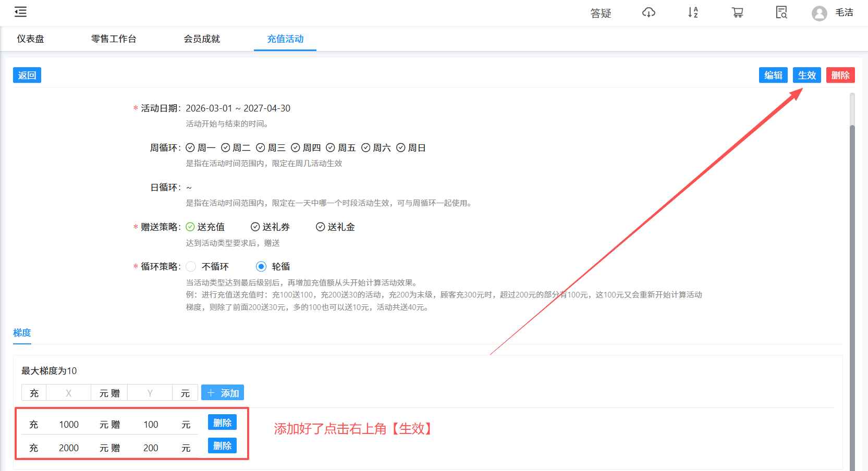Collapse the left sidebar navigation icon
Image resolution: width=868 pixels, height=471 pixels.
tap(20, 11)
